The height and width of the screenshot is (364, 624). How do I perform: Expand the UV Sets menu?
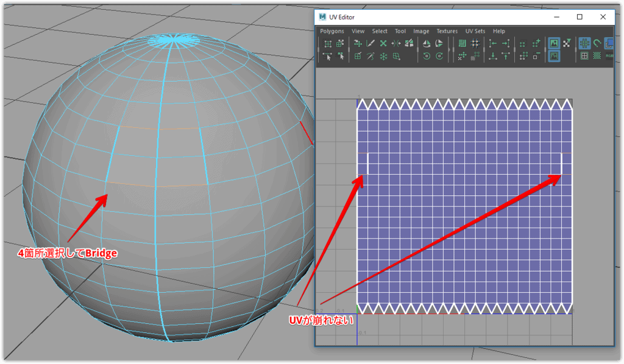coord(475,31)
